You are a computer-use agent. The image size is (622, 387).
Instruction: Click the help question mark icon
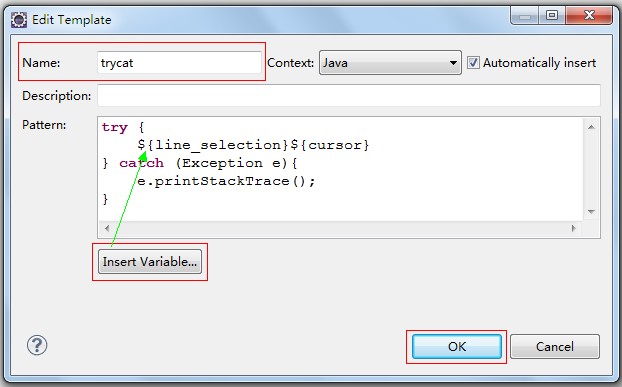(x=37, y=345)
